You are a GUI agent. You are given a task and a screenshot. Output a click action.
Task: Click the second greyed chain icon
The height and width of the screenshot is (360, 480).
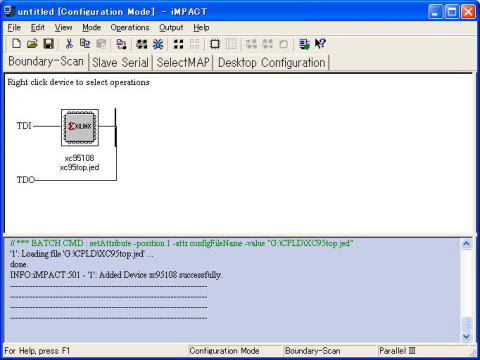coord(267,44)
